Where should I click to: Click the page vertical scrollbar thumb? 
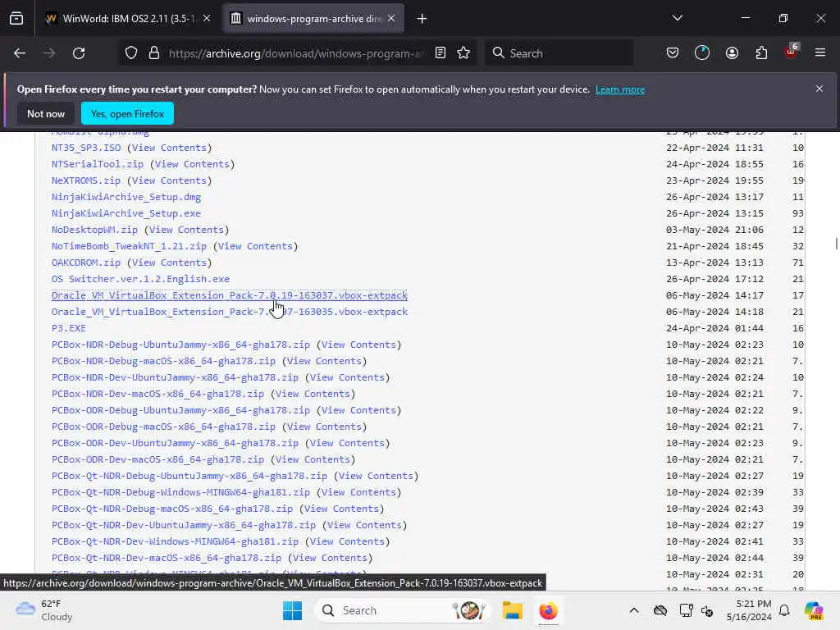(836, 243)
